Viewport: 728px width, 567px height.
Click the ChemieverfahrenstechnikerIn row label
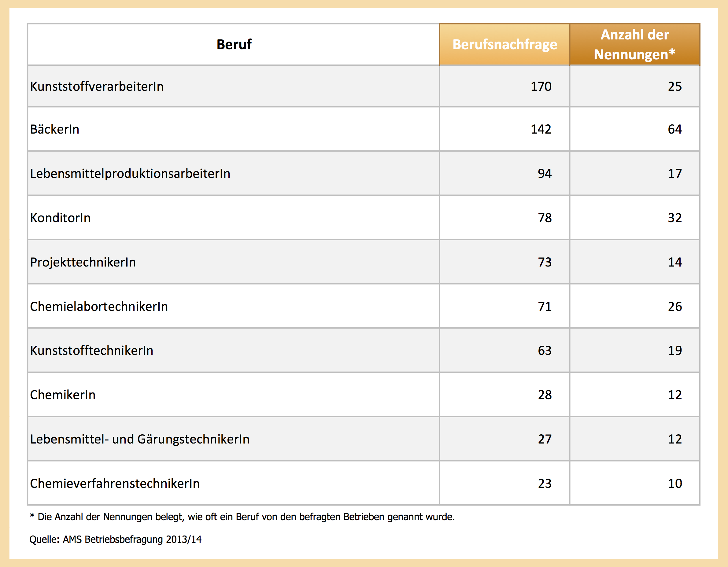pyautogui.click(x=115, y=483)
